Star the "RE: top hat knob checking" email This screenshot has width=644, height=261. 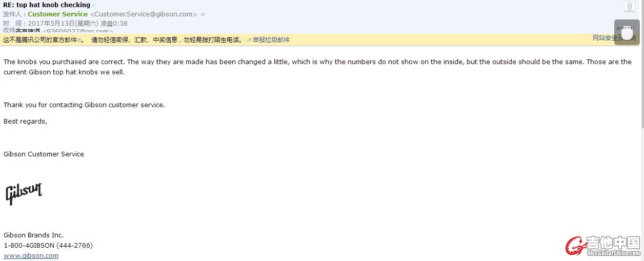[x=93, y=5]
